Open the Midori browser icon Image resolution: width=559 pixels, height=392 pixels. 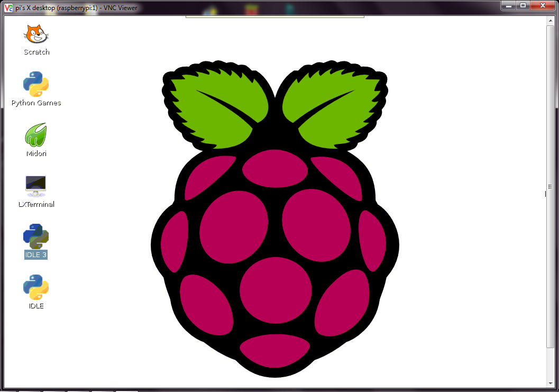coord(36,135)
